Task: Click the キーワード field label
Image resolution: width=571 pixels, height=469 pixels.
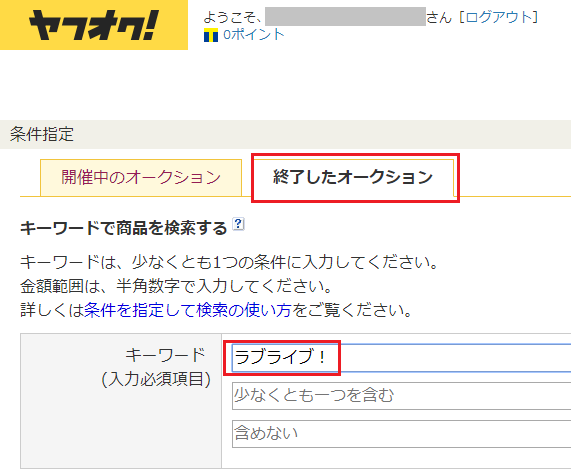Action: click(x=165, y=355)
